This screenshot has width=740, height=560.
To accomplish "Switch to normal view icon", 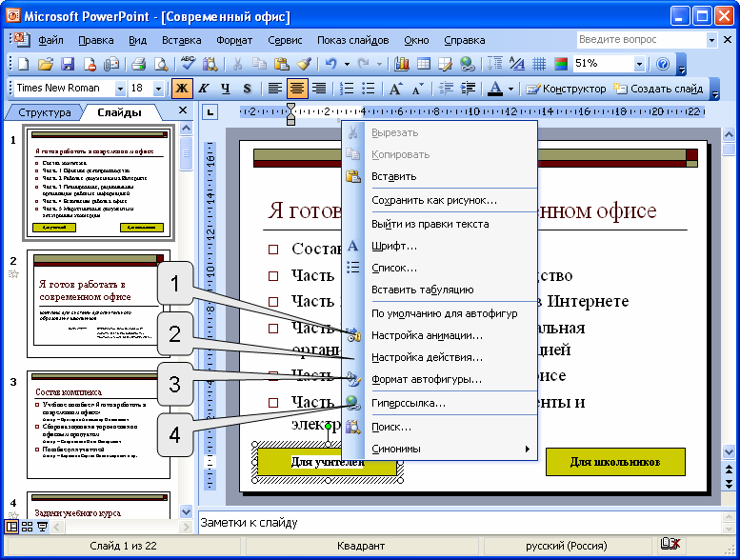I will pyautogui.click(x=11, y=527).
